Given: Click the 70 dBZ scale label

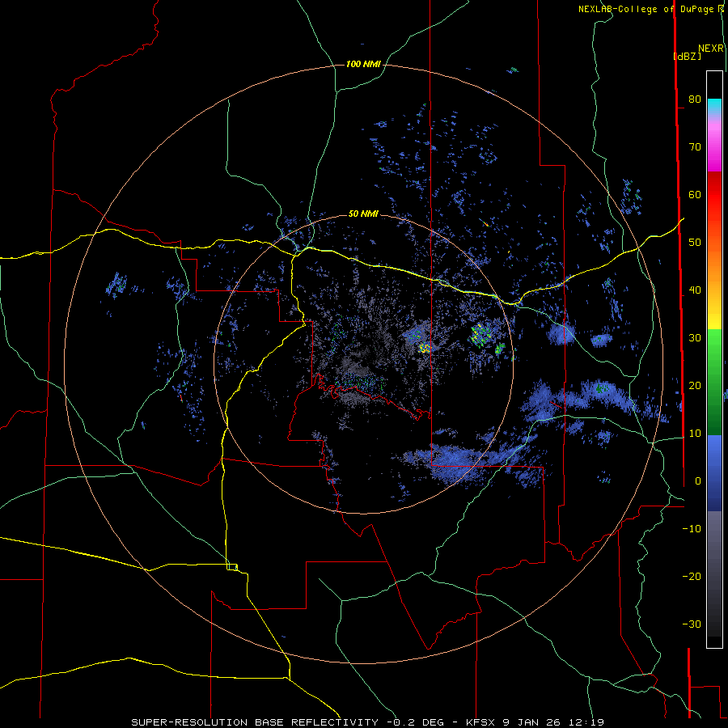Looking at the screenshot, I should point(695,146).
